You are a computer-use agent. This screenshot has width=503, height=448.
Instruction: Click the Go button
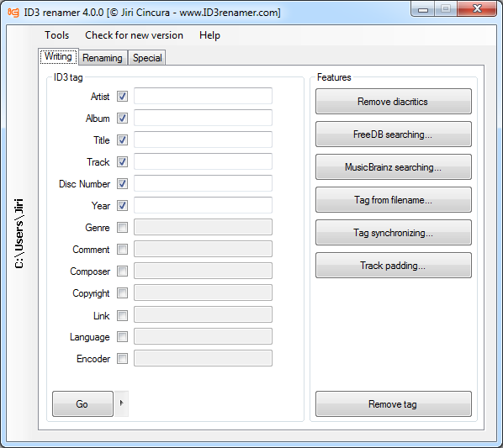[x=82, y=403]
